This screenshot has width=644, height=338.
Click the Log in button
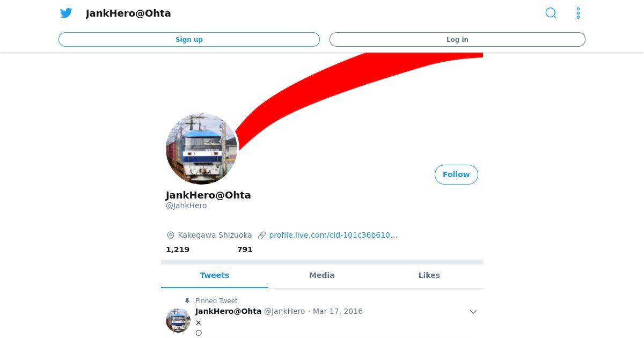(x=457, y=39)
